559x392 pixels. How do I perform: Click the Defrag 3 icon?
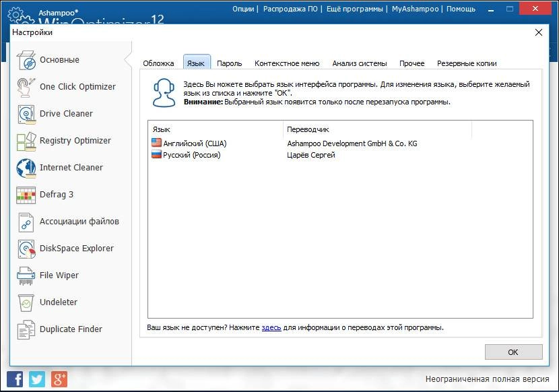click(x=26, y=195)
